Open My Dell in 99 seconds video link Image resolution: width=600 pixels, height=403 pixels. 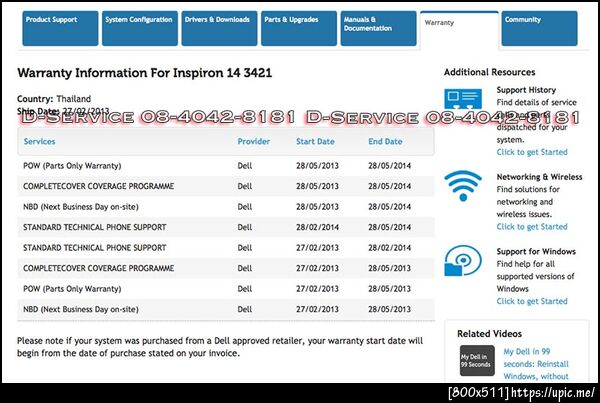click(x=536, y=364)
